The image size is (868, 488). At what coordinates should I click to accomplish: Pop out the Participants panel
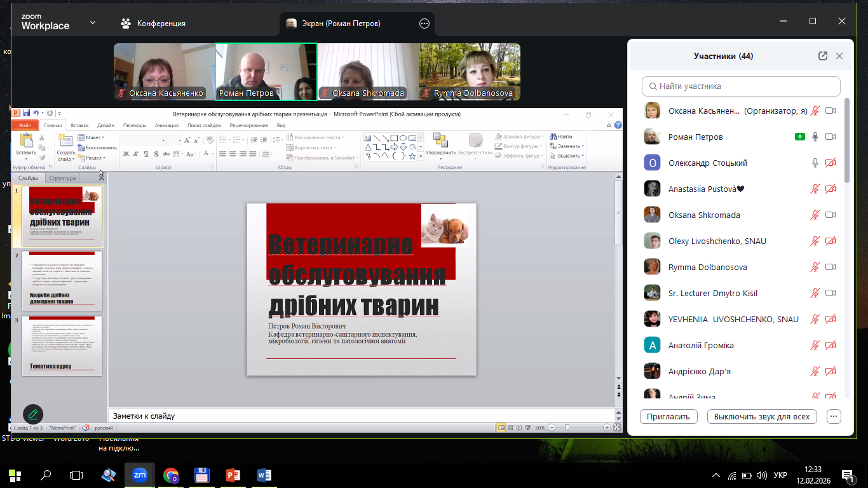[823, 56]
